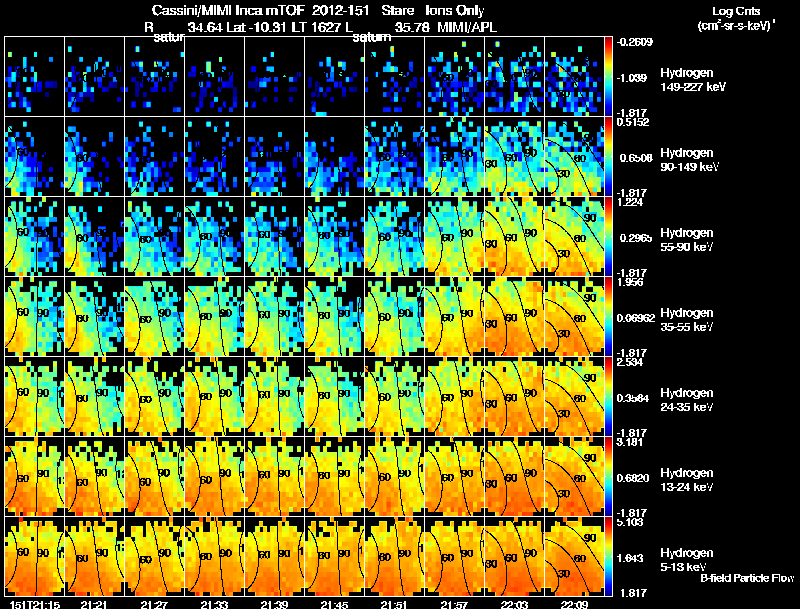Click the color scale bar for 55-90 keV

(x=608, y=236)
